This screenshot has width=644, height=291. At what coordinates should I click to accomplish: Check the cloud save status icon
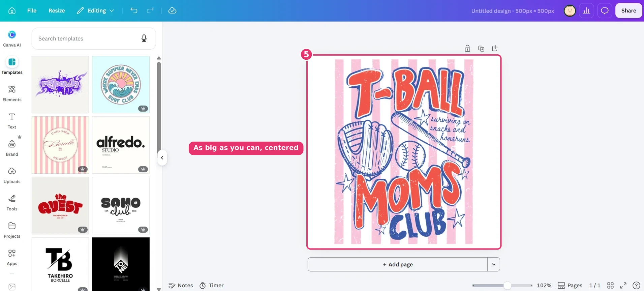pos(172,10)
